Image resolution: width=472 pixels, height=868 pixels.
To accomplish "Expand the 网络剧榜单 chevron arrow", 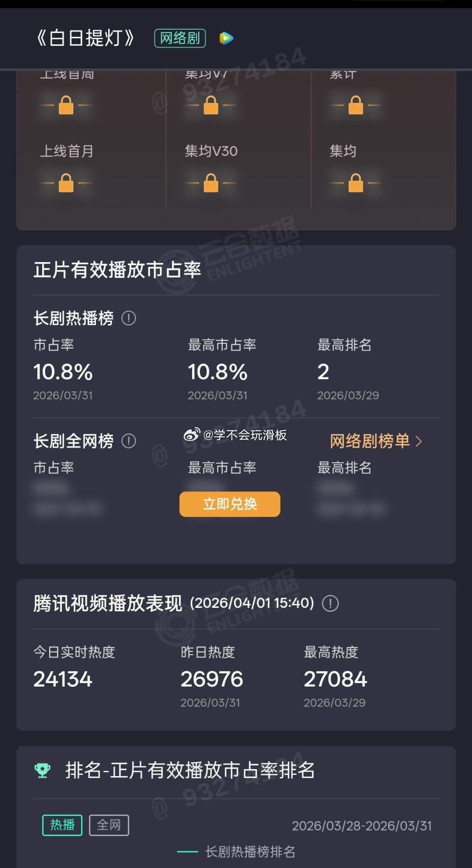I will pos(420,441).
